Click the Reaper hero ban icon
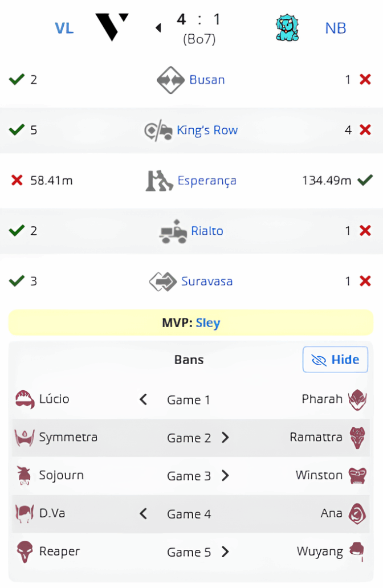383x588 pixels. coord(25,552)
